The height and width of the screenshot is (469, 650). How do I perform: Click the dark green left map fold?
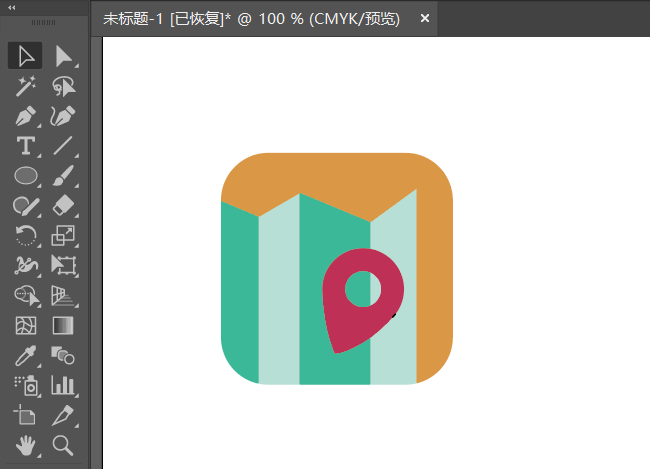pos(240,290)
